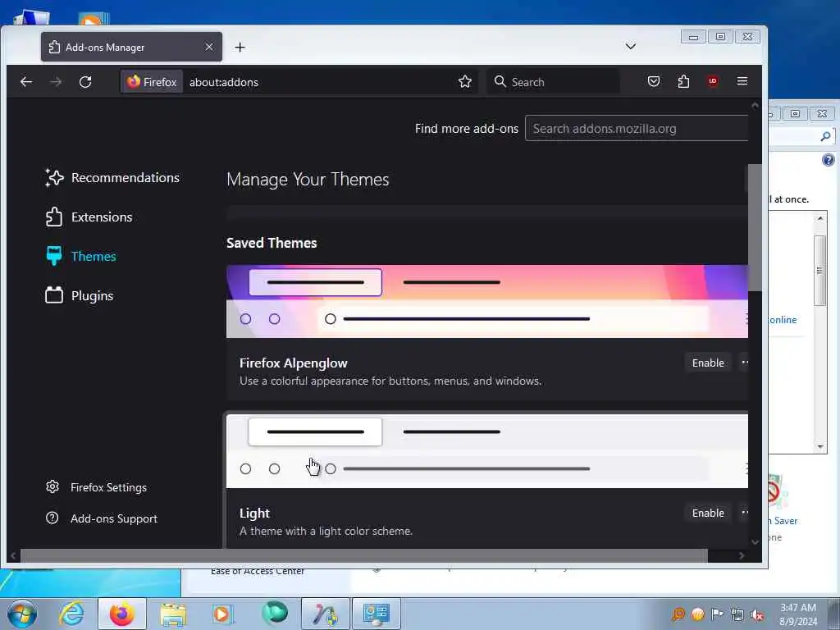Click the page scroll up arrow
840x630 pixels.
[x=755, y=106]
